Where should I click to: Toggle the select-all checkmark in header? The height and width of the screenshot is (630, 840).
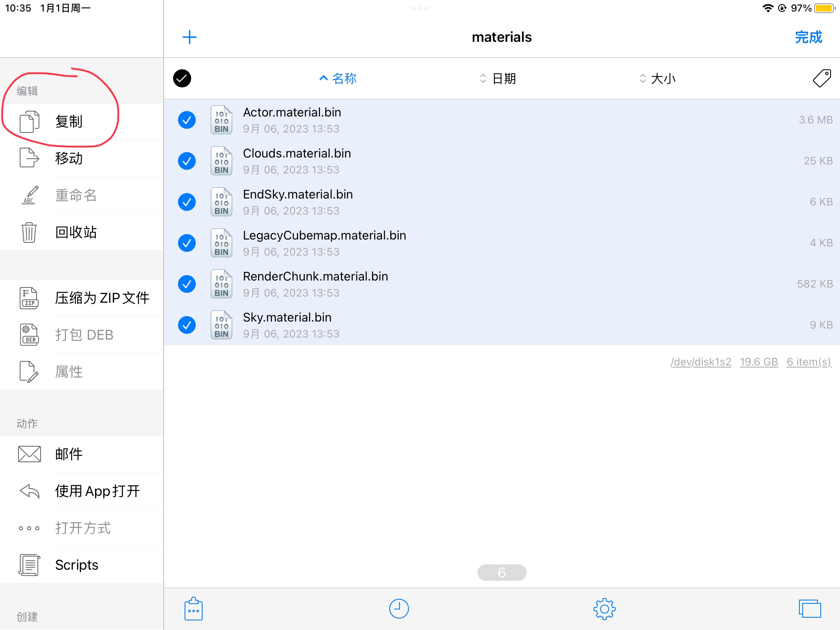pos(182,78)
